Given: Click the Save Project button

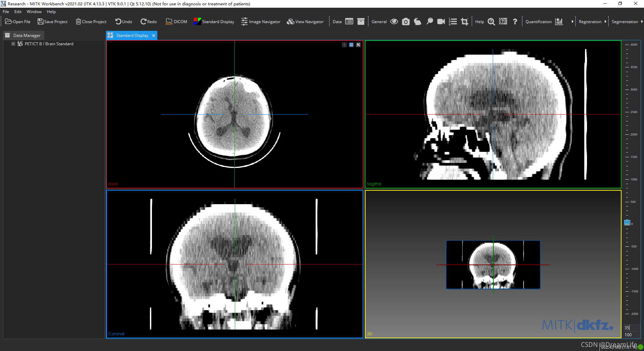Looking at the screenshot, I should pyautogui.click(x=53, y=22).
